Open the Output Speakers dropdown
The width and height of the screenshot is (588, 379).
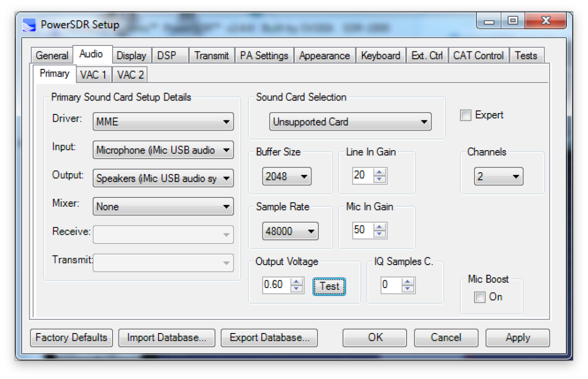coord(163,178)
